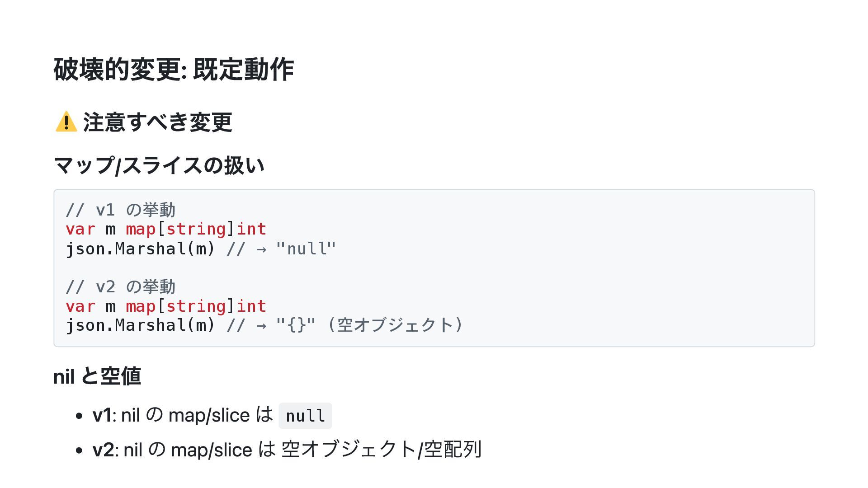
Task: Click the 'var' keyword under the v2 comment
Action: [80, 306]
